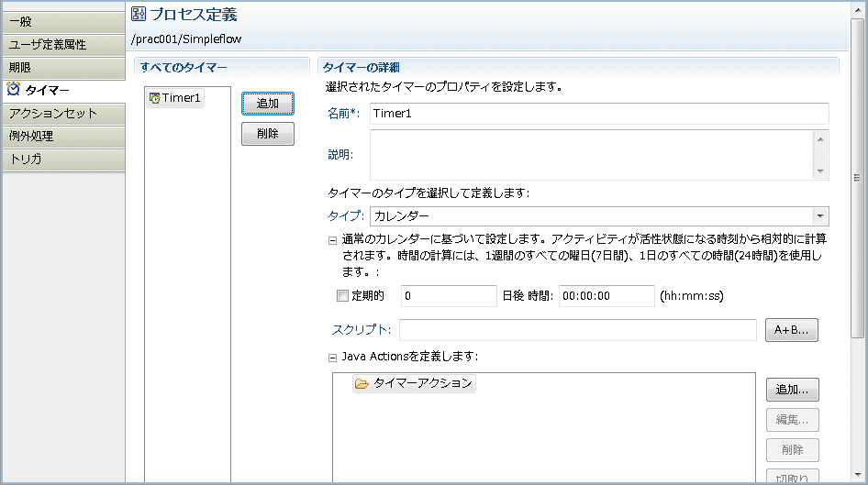Open the アクションセット tab
868x485 pixels.
(x=63, y=114)
